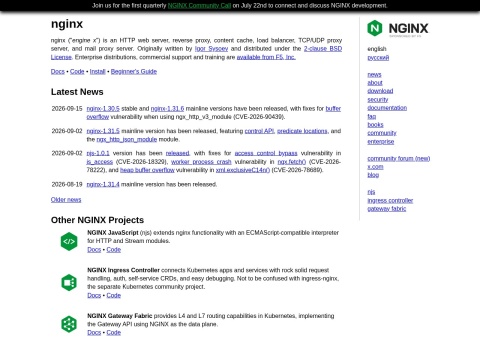
Task: Open the ngx.fetch() link
Action: coord(292,162)
